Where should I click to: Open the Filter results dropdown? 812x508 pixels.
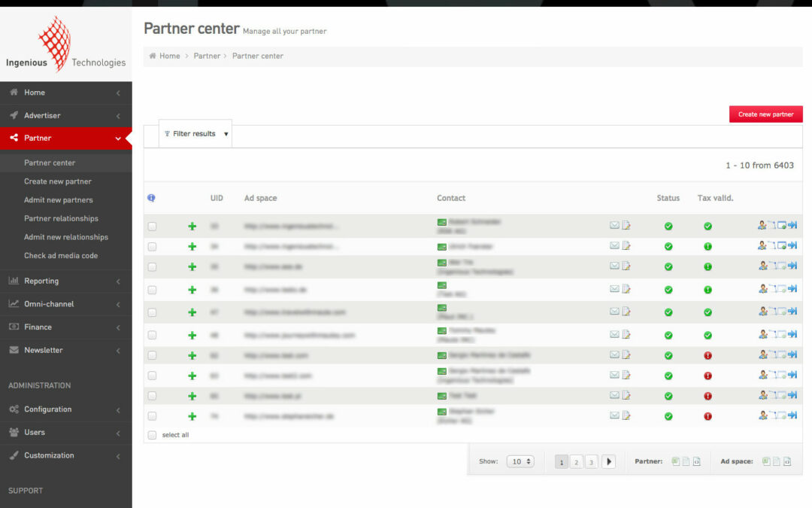tap(195, 134)
